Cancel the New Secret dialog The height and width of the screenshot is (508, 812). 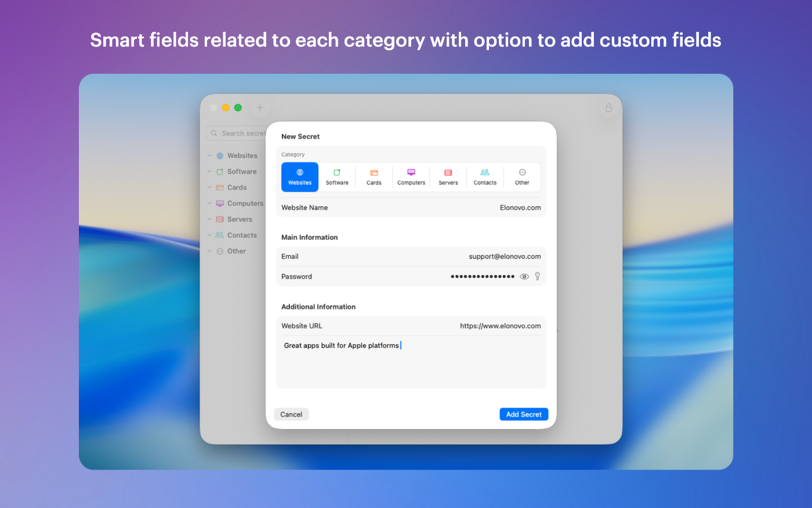pos(291,415)
